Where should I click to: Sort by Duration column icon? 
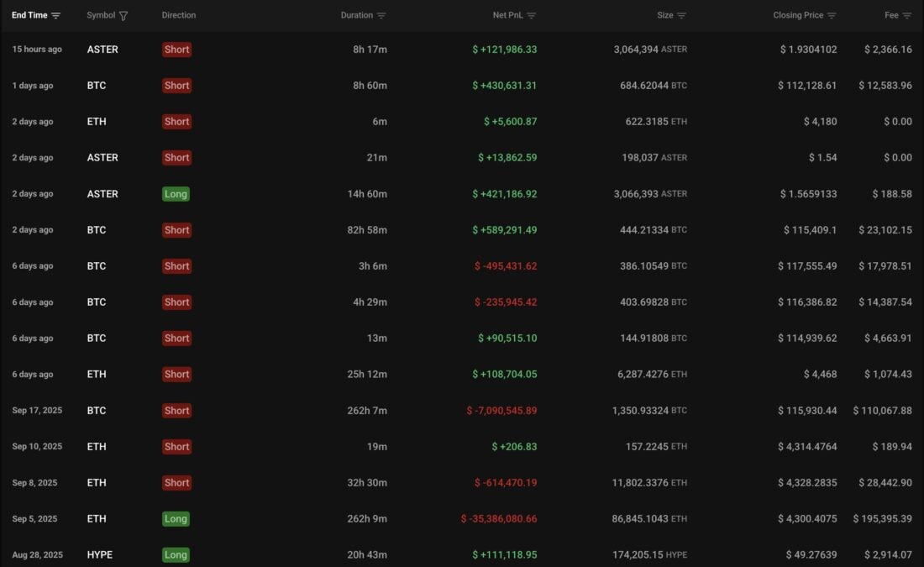click(x=381, y=15)
